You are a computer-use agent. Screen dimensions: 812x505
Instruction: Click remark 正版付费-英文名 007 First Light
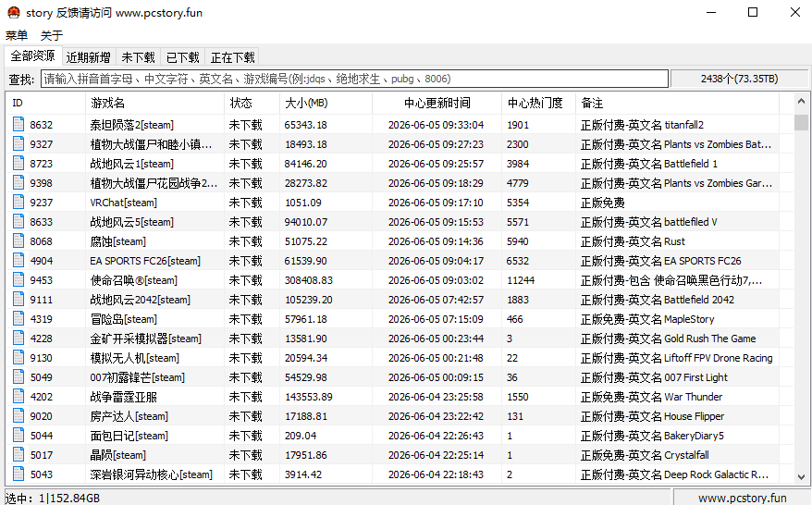click(654, 377)
